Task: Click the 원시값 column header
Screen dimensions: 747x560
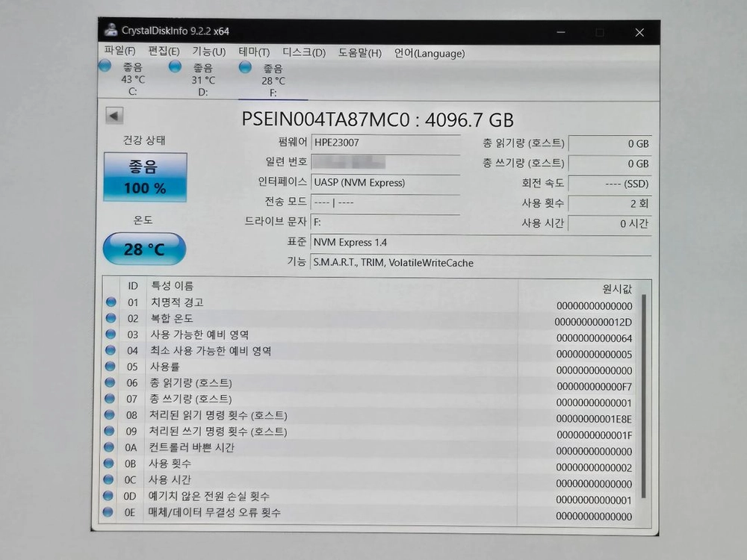Action: (x=617, y=288)
